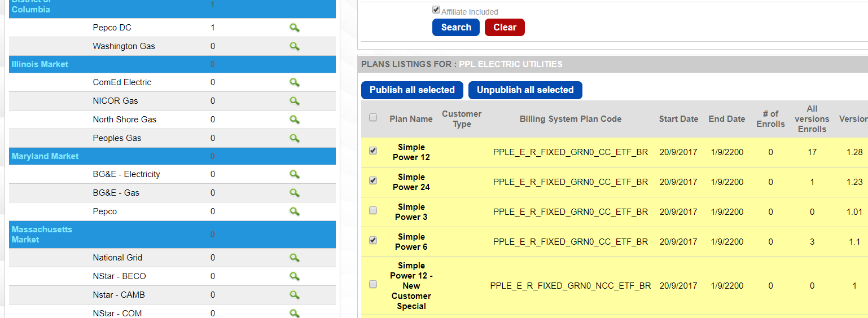Open the Nstar - CAMB magnifier icon

pyautogui.click(x=294, y=295)
